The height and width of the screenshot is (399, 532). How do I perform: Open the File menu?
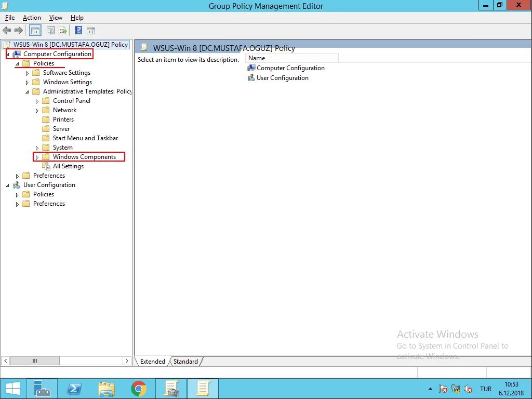click(10, 18)
